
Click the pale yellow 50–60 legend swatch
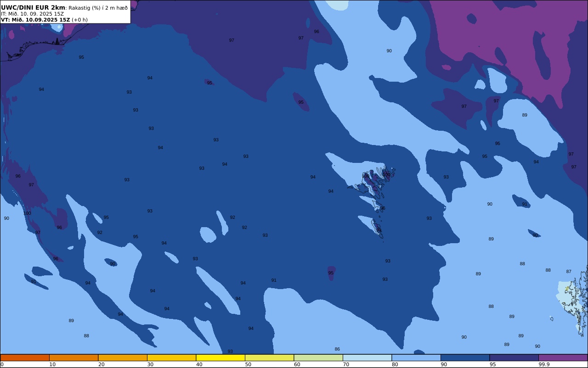pyautogui.click(x=269, y=357)
